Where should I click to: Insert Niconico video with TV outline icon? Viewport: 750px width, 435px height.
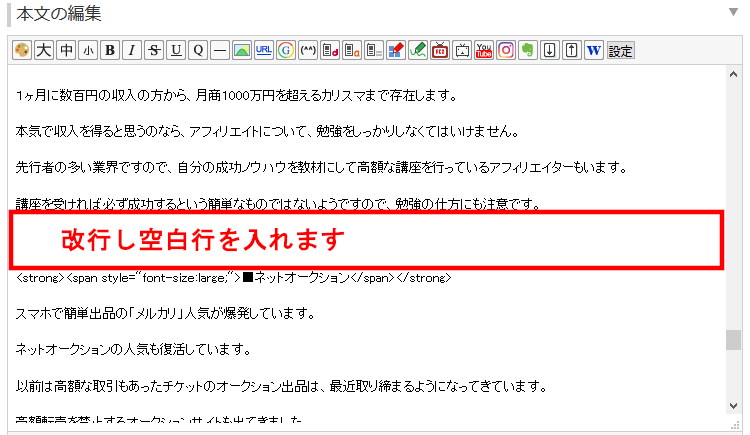pos(462,50)
